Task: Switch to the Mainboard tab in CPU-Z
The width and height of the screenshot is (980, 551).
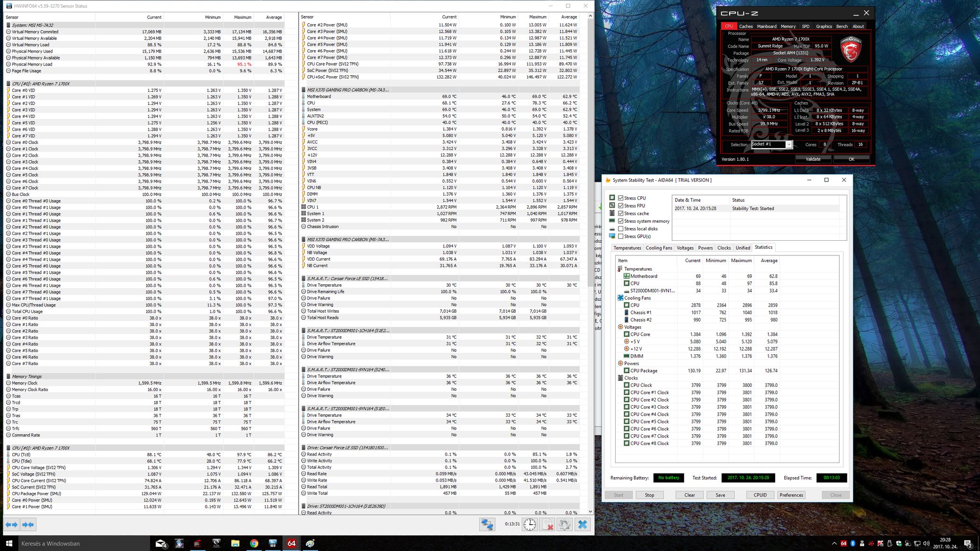Action: 767,26
